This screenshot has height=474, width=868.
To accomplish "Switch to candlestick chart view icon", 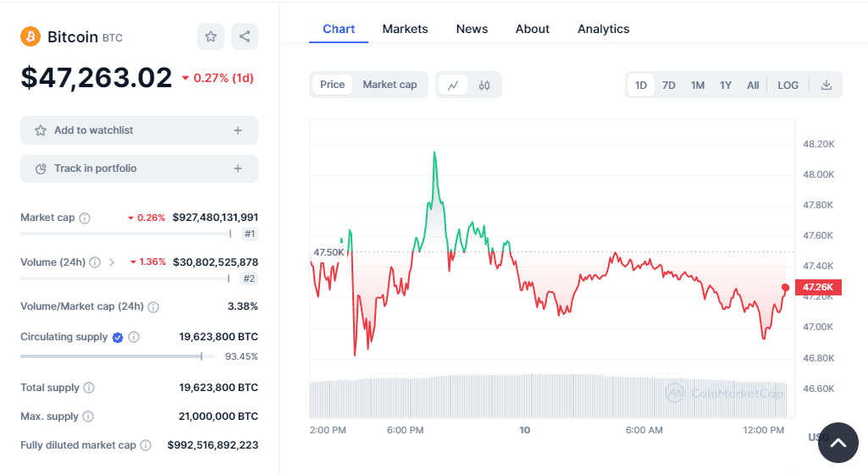I will point(484,85).
